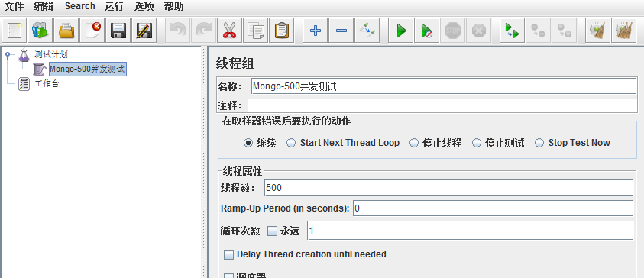Click the Toggle enable/disable icon
The width and height of the screenshot is (644, 278).
pos(367,31)
